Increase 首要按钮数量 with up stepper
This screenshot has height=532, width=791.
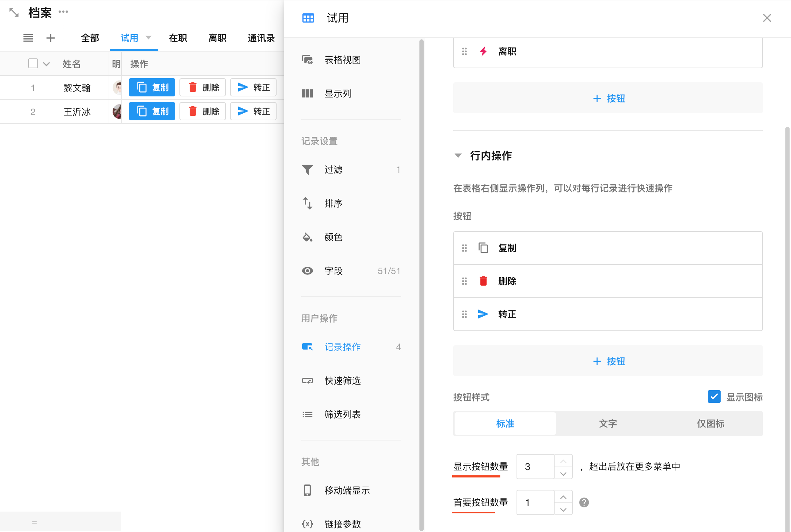pos(563,497)
